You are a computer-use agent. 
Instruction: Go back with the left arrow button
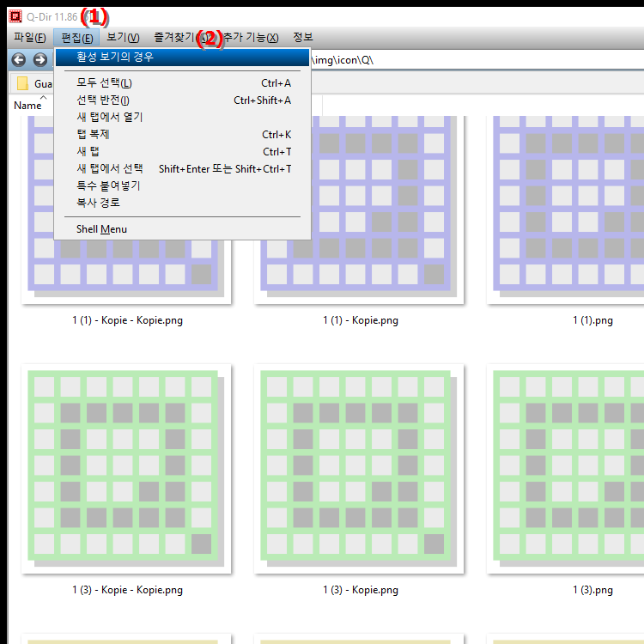pyautogui.click(x=19, y=60)
